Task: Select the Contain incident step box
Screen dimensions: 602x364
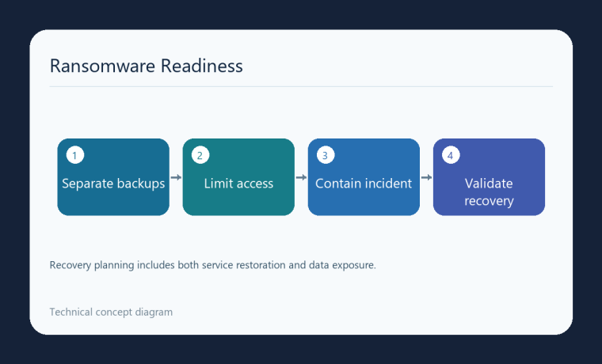Action: 364,177
